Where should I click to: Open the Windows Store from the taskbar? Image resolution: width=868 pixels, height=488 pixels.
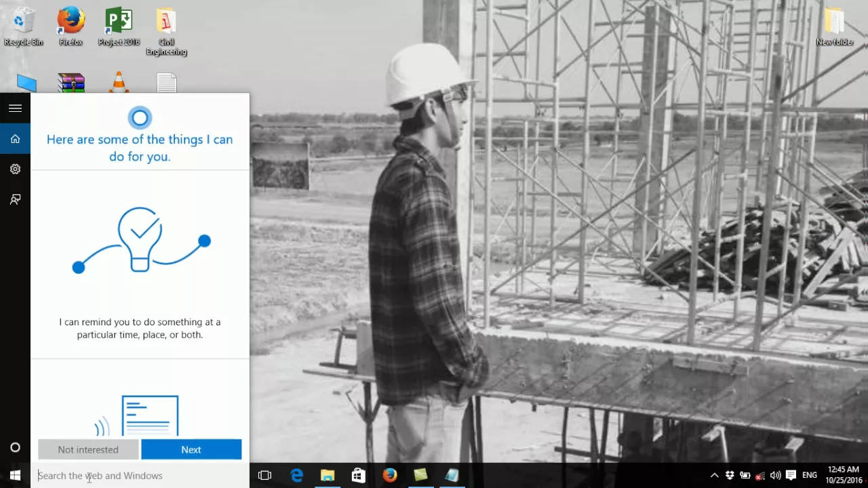(x=359, y=476)
